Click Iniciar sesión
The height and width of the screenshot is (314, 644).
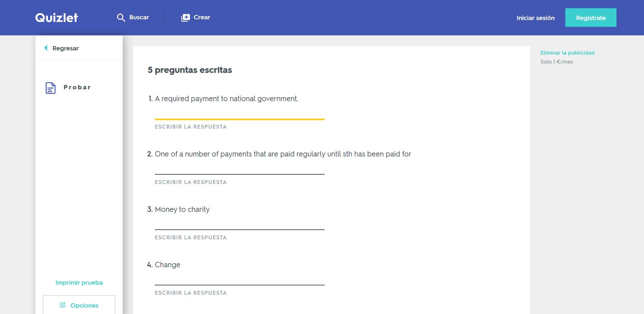coord(535,18)
